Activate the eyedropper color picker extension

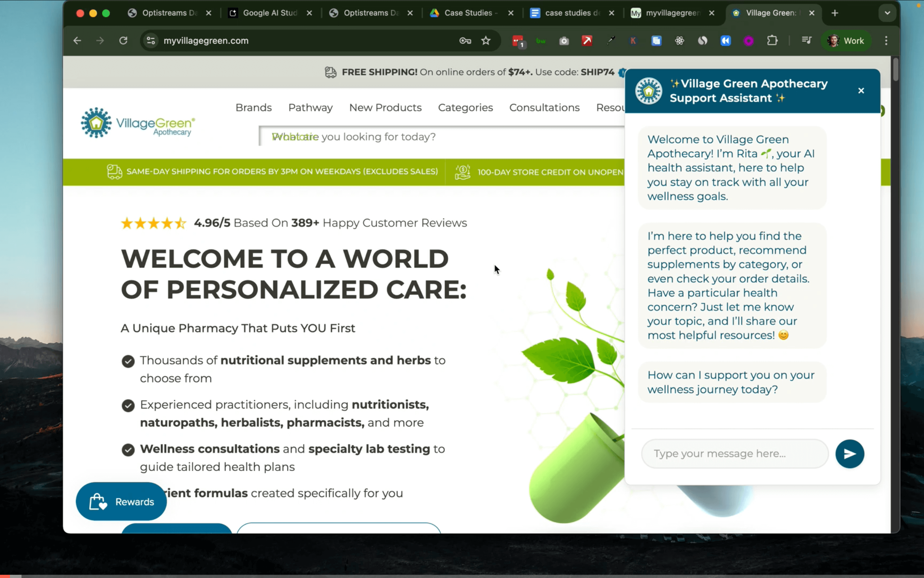(611, 40)
